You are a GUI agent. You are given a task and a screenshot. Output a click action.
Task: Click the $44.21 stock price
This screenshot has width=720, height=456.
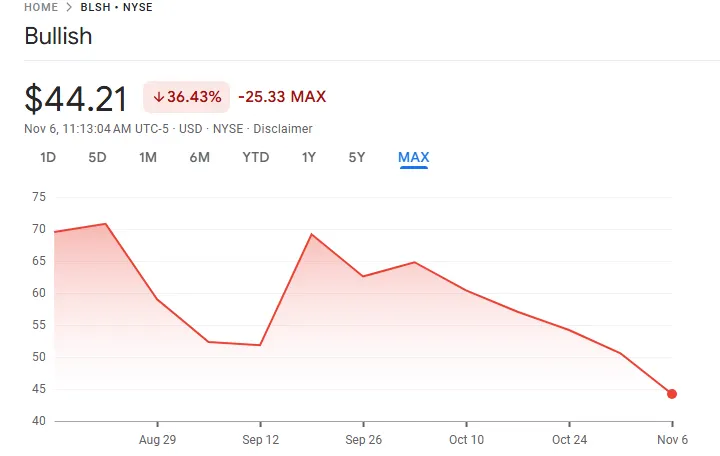[x=76, y=99]
